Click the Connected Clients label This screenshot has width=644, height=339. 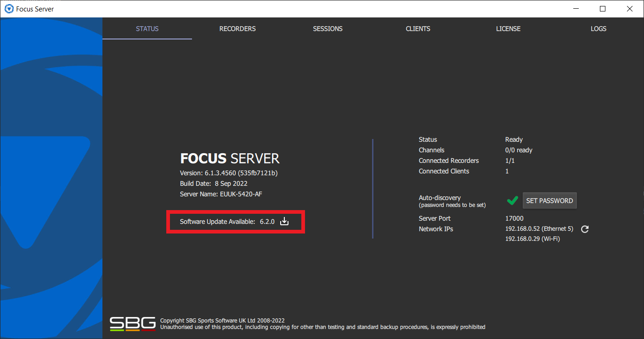click(444, 171)
